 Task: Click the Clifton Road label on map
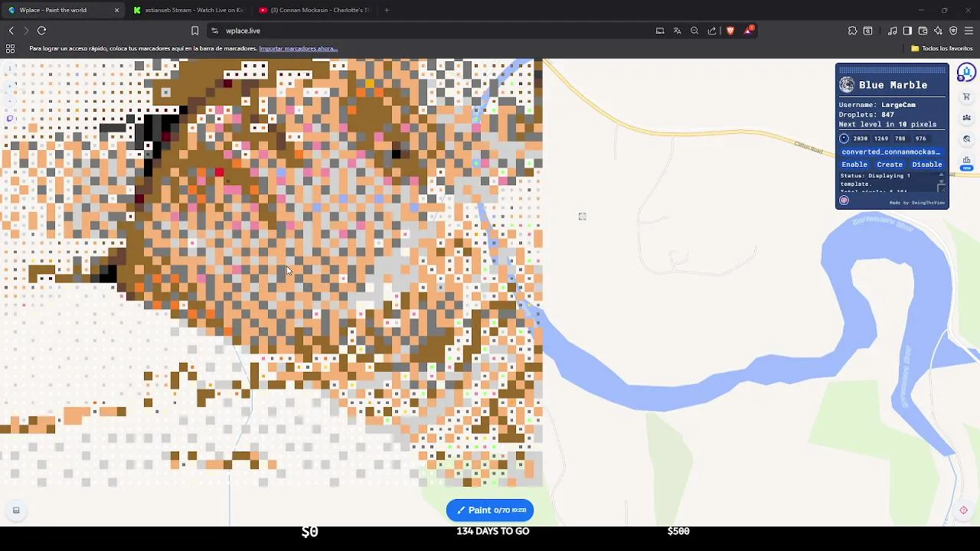pos(808,147)
